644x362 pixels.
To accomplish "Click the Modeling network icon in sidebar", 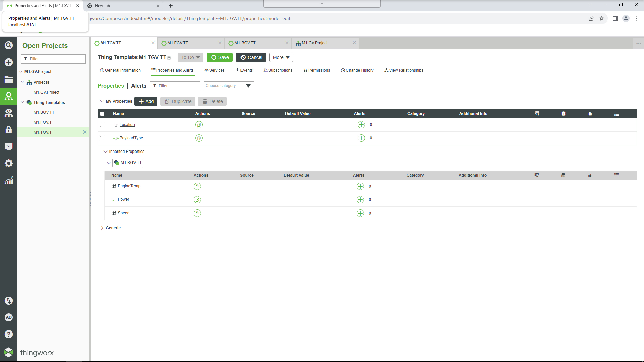I will tap(9, 97).
